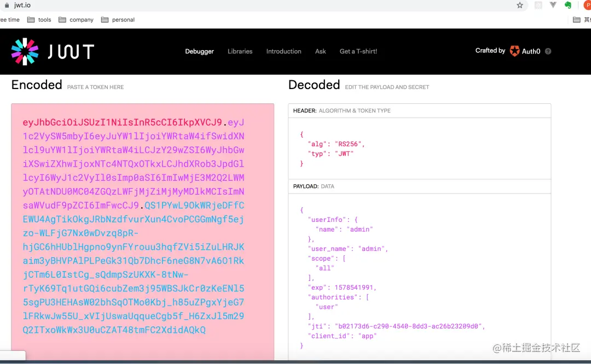The width and height of the screenshot is (591, 364).
Task: Open the Ask nav item
Action: pos(320,51)
